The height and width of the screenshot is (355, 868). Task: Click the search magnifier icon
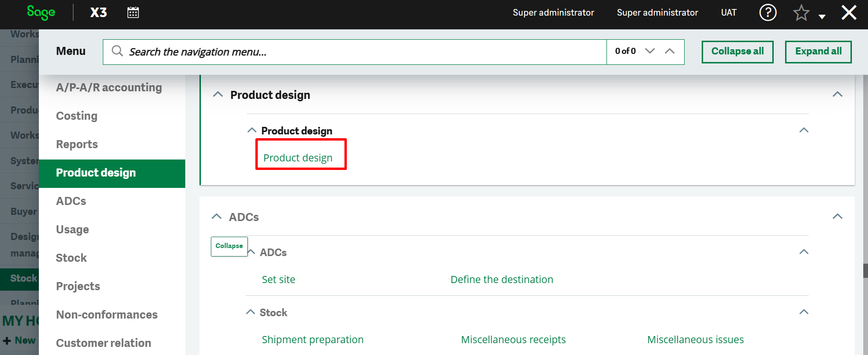click(118, 51)
